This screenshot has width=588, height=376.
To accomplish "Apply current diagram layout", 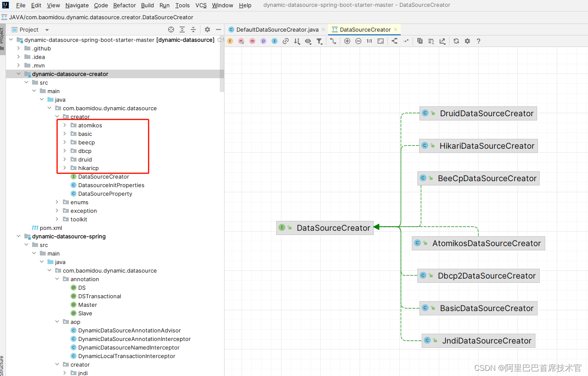I will click(394, 41).
